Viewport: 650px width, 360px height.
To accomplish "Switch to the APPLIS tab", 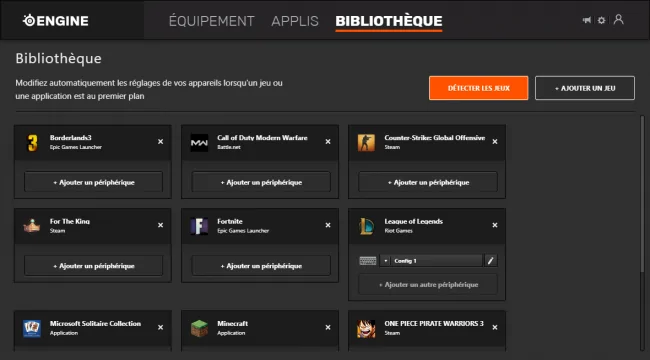I will 295,21.
